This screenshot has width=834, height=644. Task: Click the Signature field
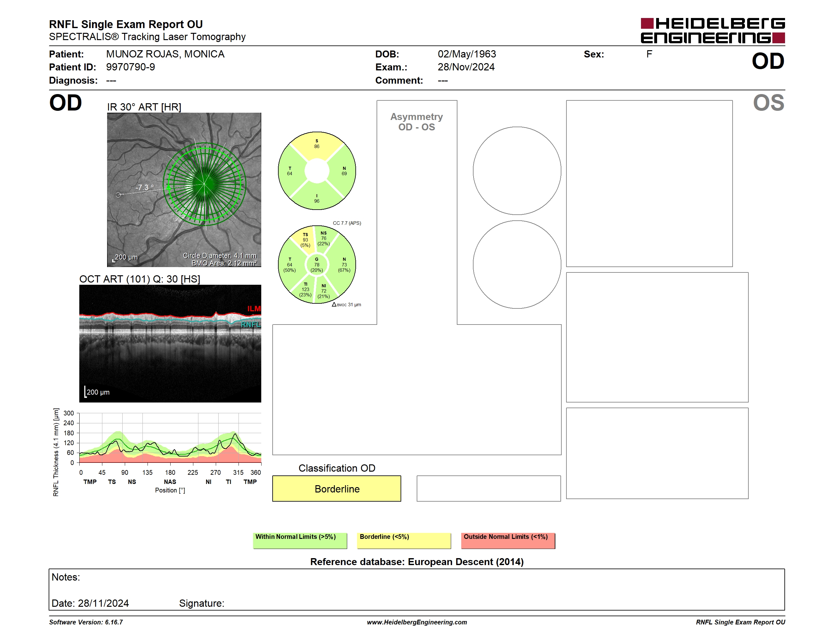pos(202,603)
